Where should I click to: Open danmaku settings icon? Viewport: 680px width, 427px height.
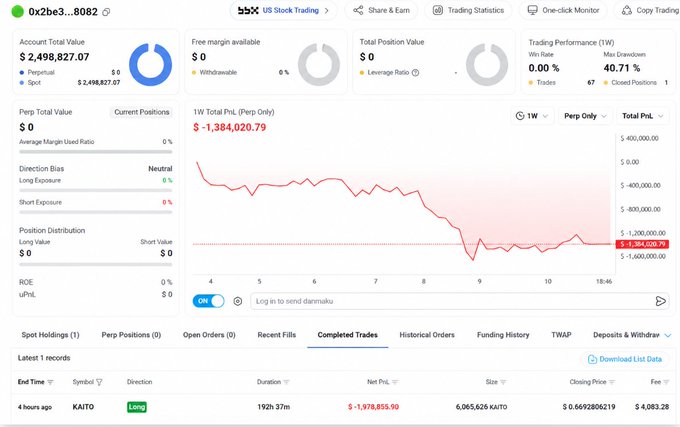pos(238,301)
